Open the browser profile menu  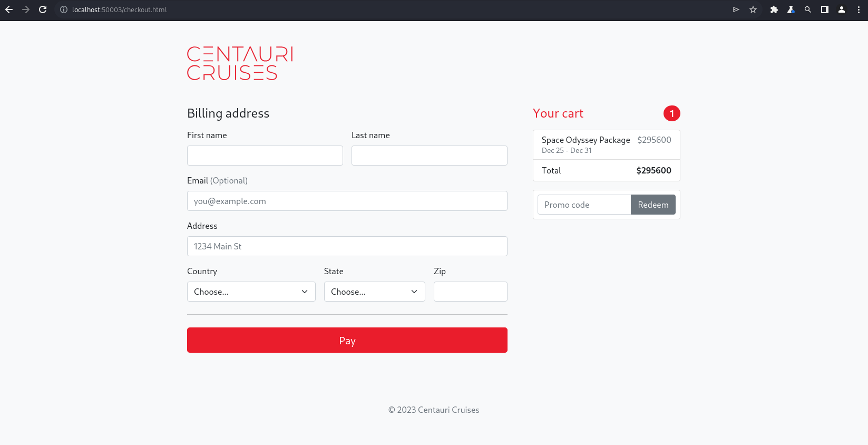[x=842, y=9]
